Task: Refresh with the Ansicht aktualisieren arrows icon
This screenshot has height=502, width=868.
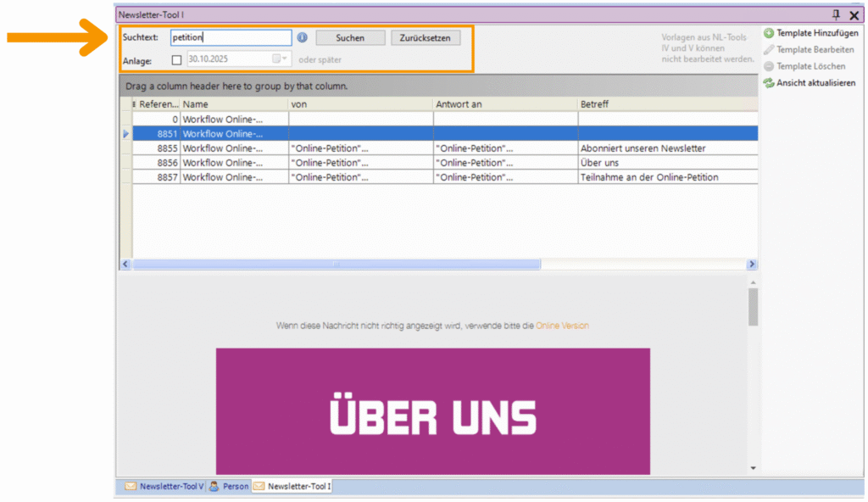Action: point(769,82)
